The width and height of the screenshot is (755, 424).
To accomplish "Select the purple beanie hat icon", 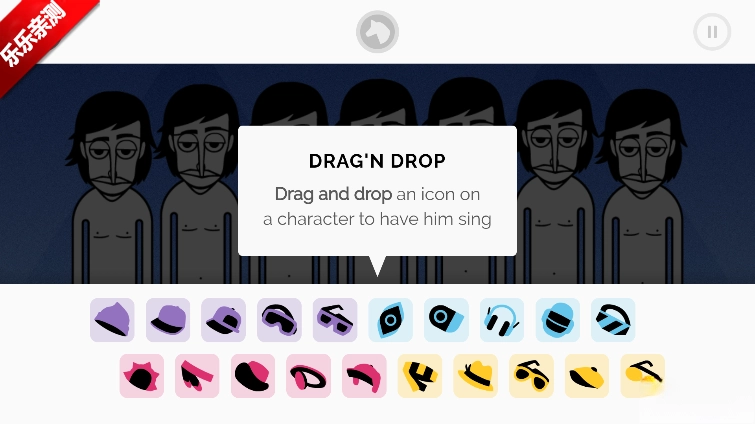I will [x=112, y=320].
